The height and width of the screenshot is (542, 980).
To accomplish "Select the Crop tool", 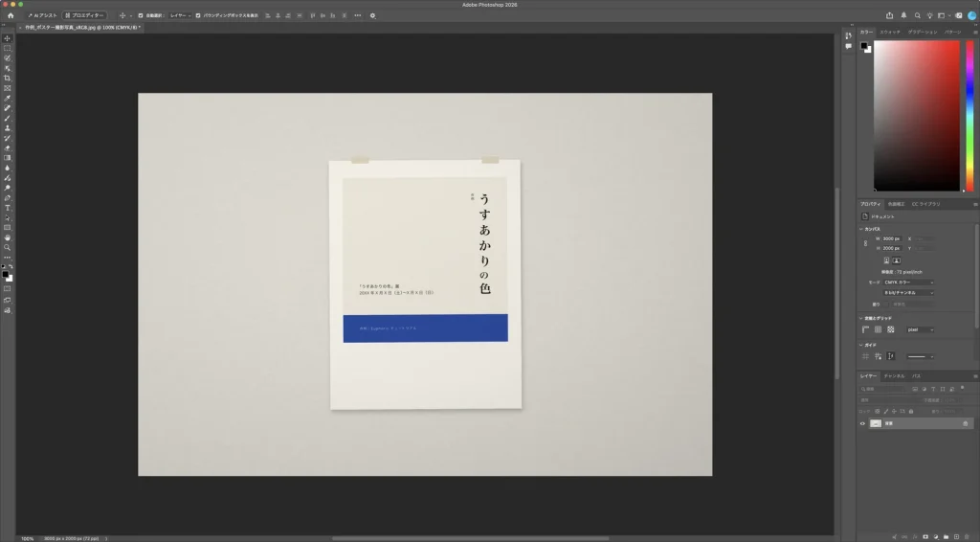I will click(8, 79).
